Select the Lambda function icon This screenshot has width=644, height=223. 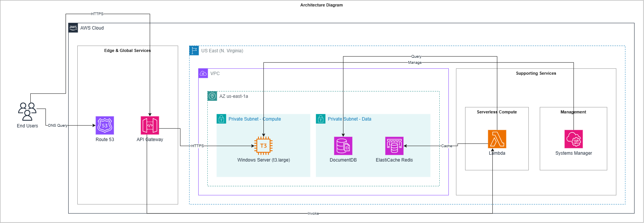pos(497,139)
